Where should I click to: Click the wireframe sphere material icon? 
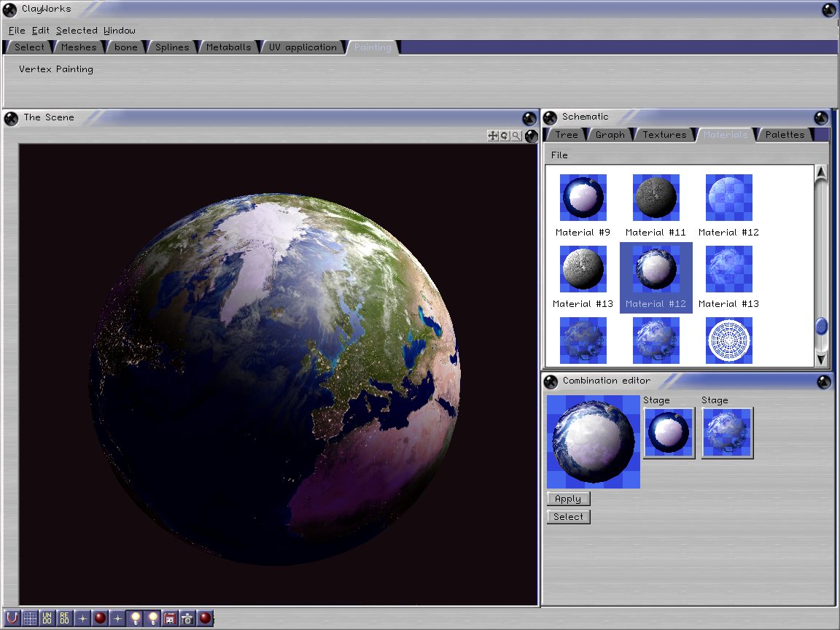728,341
